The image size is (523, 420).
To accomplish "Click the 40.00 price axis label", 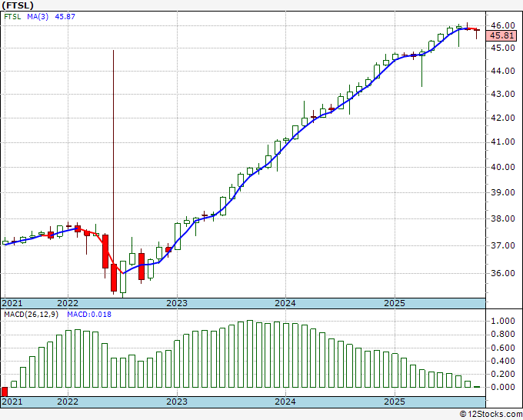I will click(503, 167).
